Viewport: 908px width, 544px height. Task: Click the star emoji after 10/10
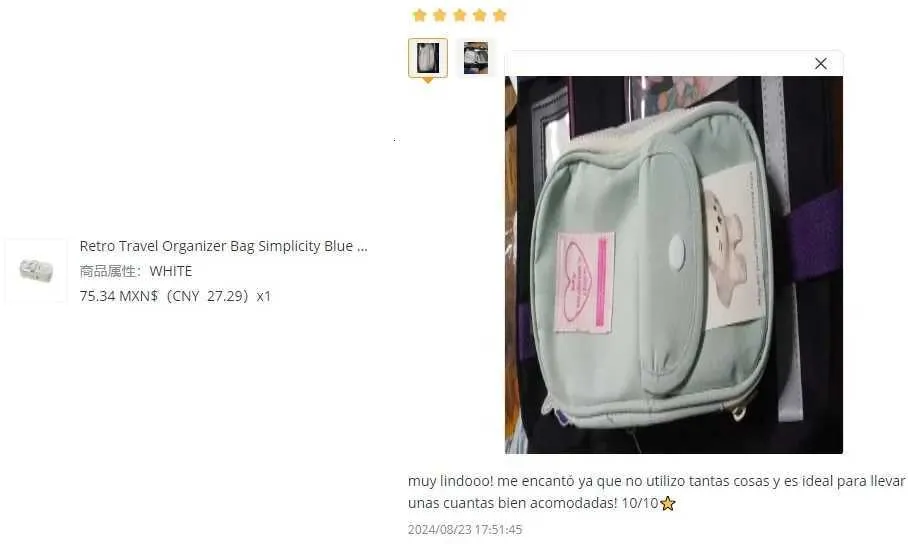668,503
